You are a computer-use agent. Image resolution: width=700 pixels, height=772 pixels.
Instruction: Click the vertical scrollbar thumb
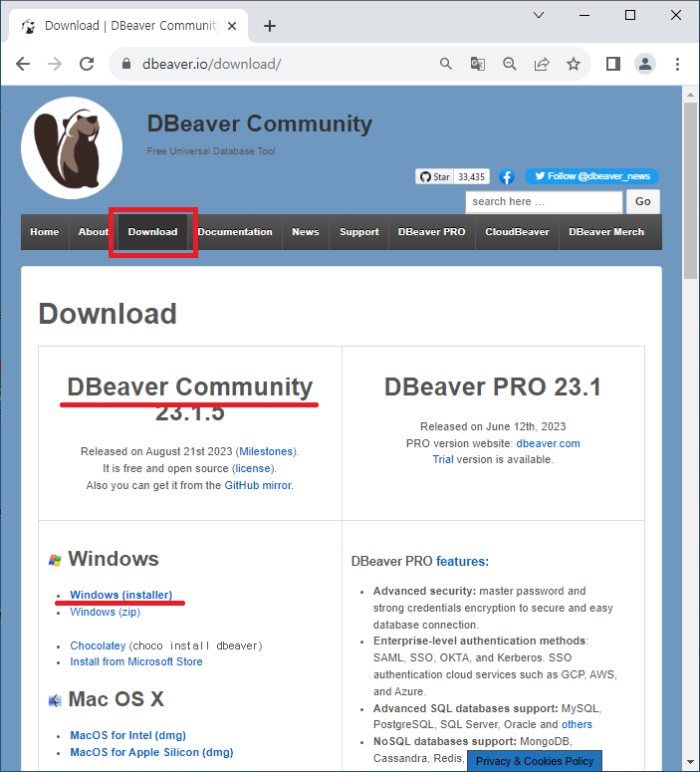(x=690, y=191)
